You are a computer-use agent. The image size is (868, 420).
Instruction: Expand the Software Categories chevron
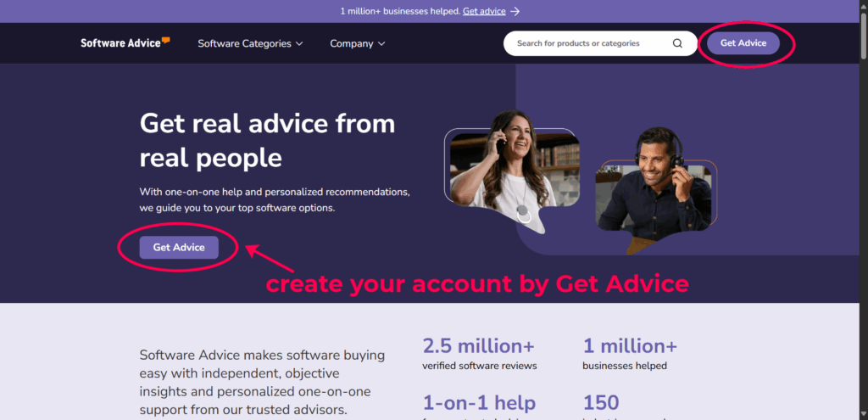point(299,44)
